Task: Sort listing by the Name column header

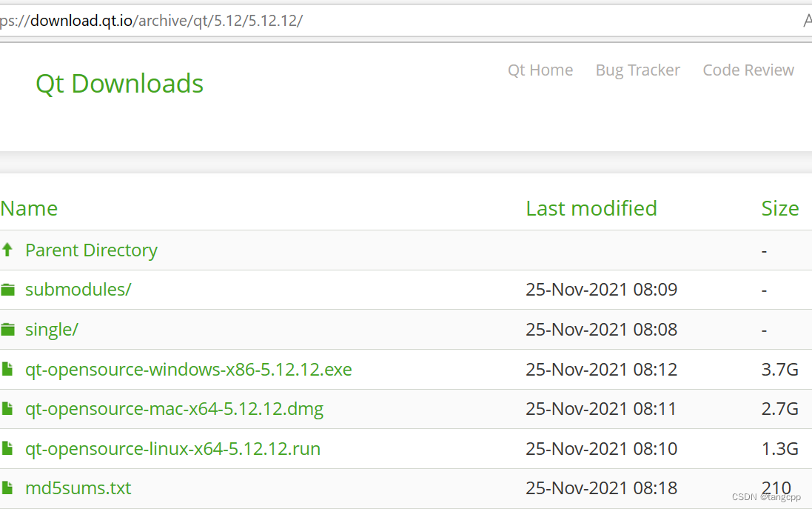Action: (29, 208)
